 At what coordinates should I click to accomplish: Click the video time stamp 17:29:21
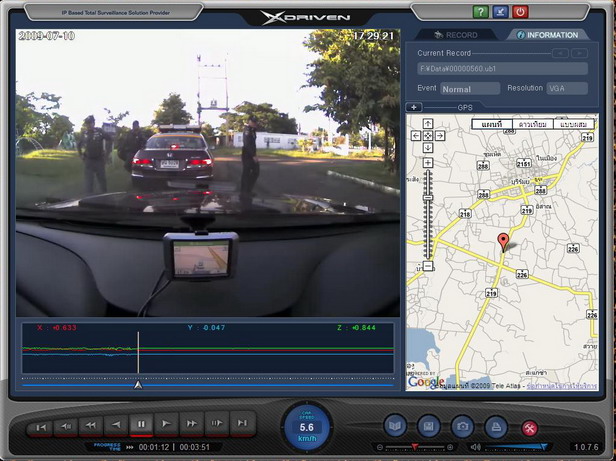(x=373, y=36)
